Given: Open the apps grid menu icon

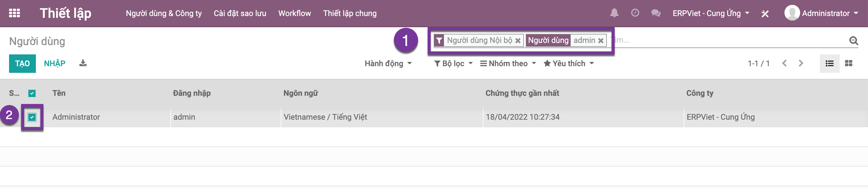Looking at the screenshot, I should [14, 13].
